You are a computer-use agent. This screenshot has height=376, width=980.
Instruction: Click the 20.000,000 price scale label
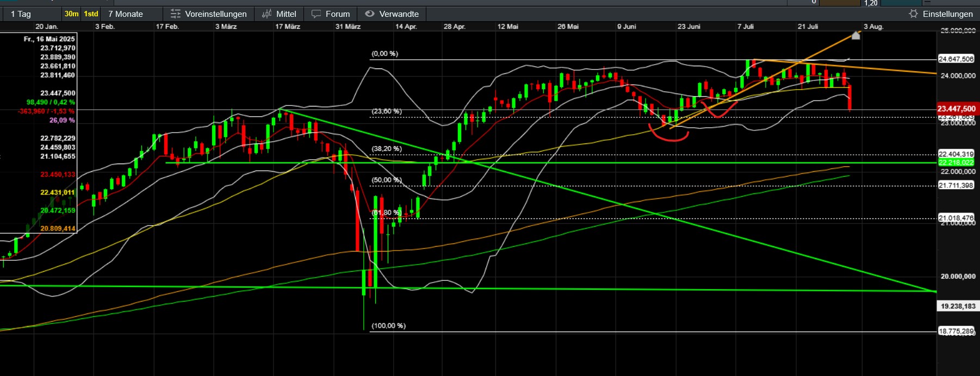[958, 276]
